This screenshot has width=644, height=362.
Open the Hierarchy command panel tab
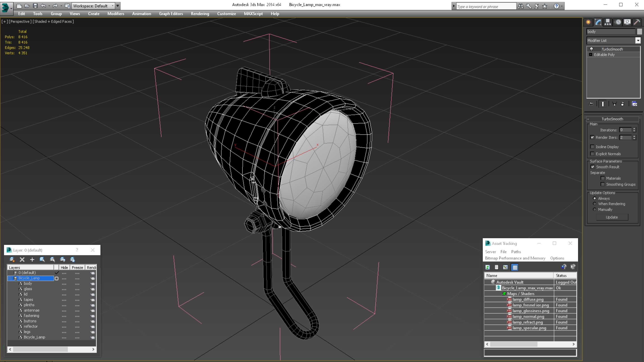pyautogui.click(x=608, y=22)
